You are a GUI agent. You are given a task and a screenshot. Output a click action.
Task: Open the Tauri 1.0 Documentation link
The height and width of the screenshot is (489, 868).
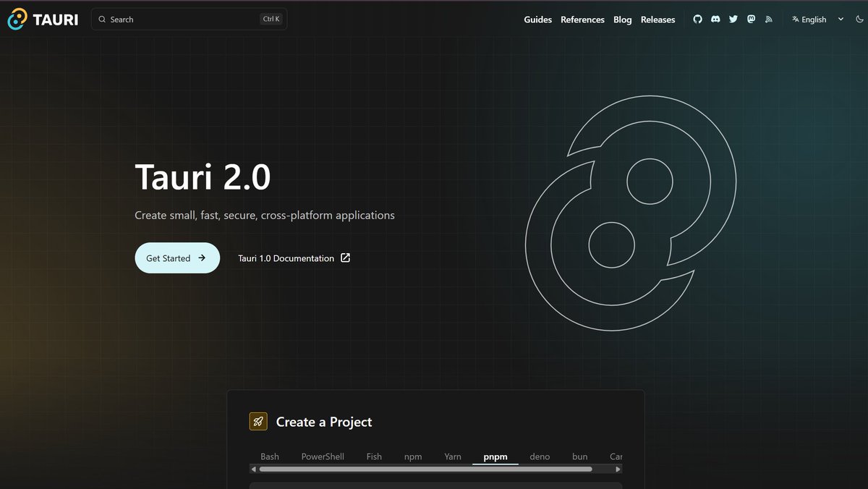point(294,258)
